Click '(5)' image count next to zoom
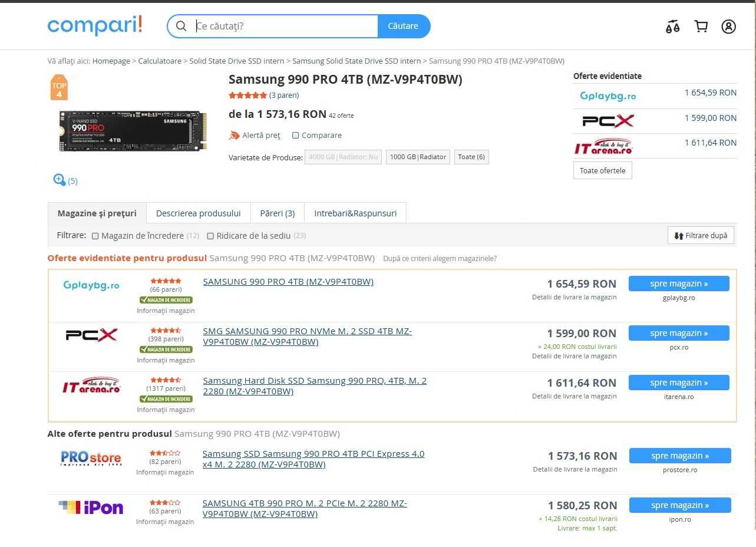The height and width of the screenshot is (547, 756). tap(72, 181)
